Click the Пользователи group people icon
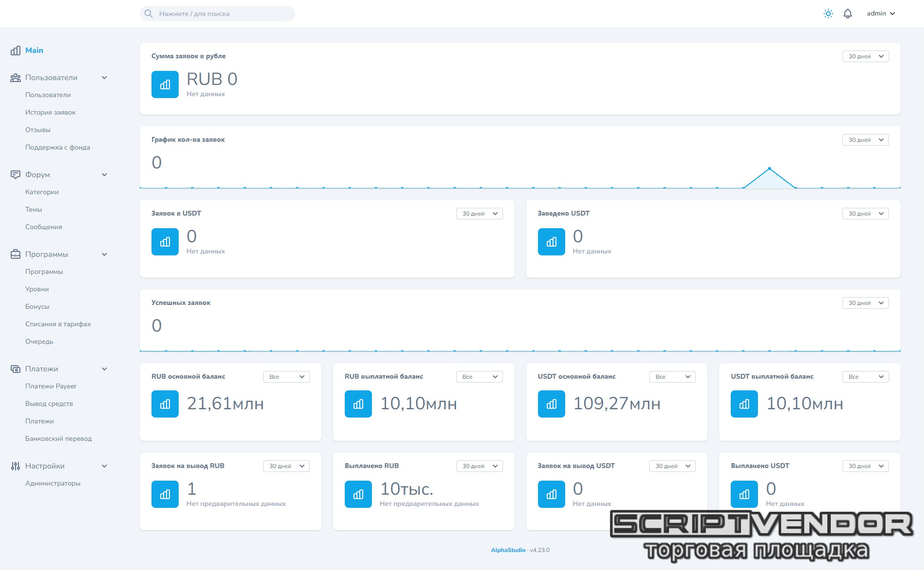The width and height of the screenshot is (924, 570). click(16, 78)
